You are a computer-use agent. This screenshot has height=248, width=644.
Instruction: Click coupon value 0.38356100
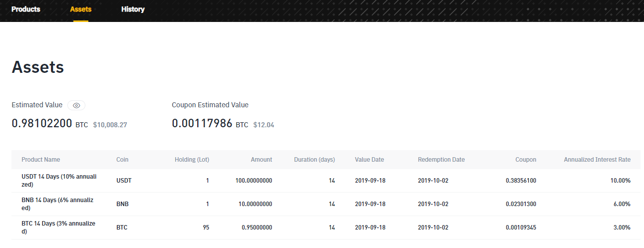pos(521,181)
